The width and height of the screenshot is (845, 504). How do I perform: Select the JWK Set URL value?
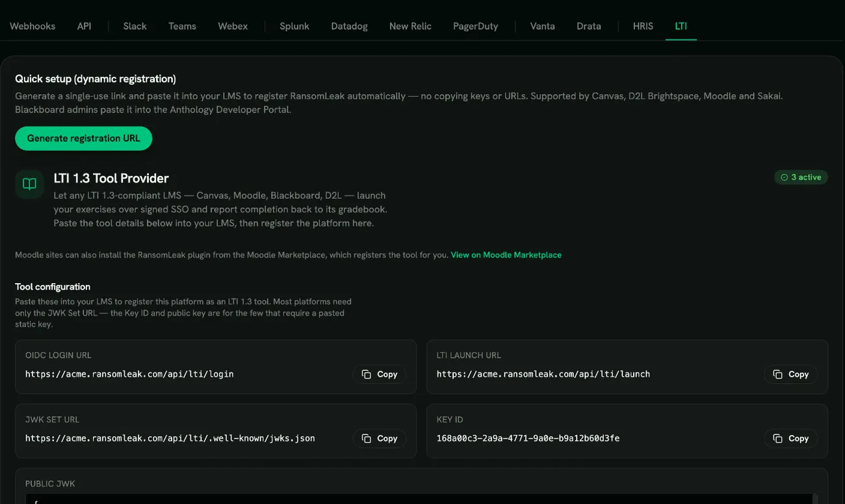tap(170, 438)
